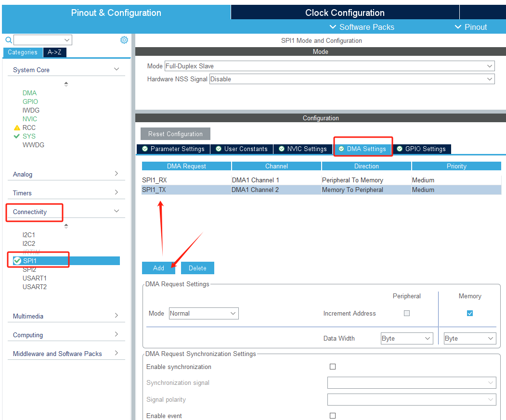506x420 pixels.
Task: Click the Channel column header
Action: (276, 166)
